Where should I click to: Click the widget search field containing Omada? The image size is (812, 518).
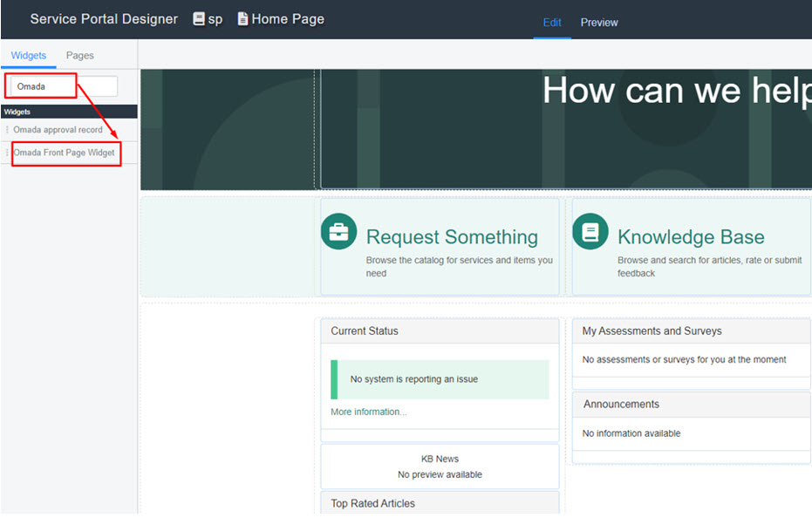coord(64,86)
